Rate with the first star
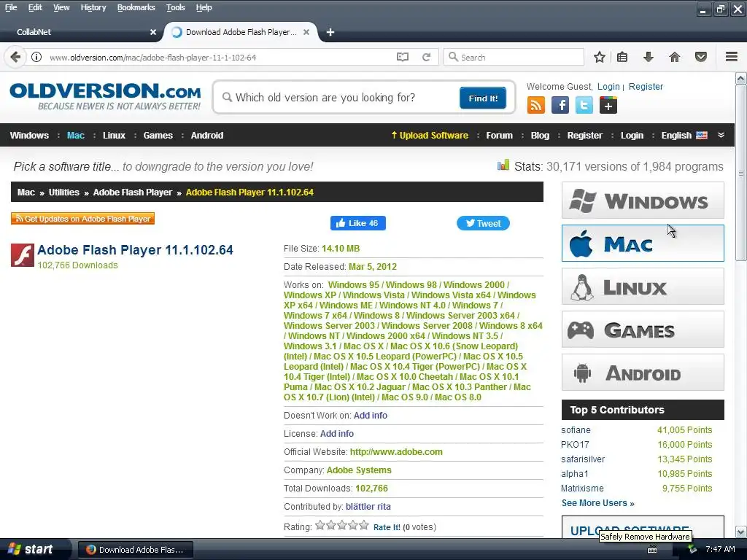 (320, 525)
